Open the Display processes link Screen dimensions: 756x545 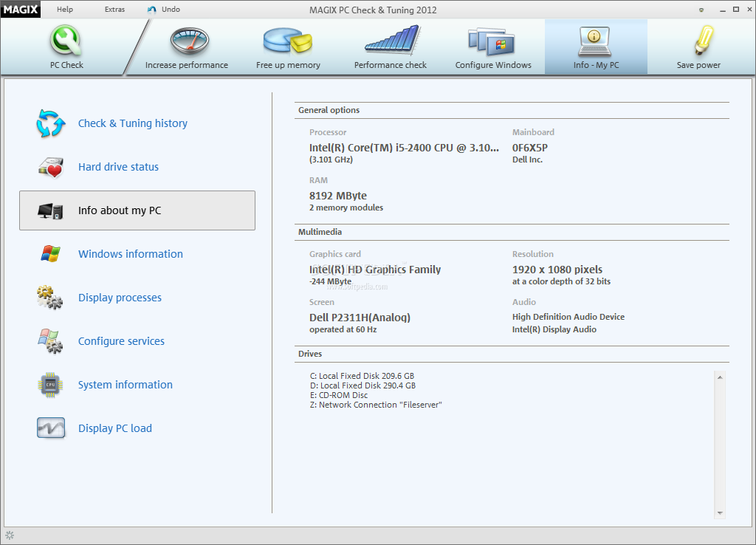(120, 298)
